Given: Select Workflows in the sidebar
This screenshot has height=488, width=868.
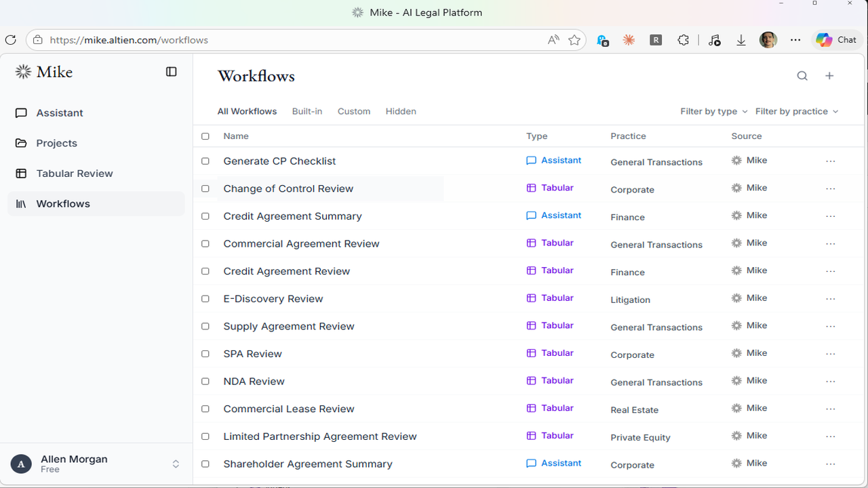Looking at the screenshot, I should tap(96, 204).
